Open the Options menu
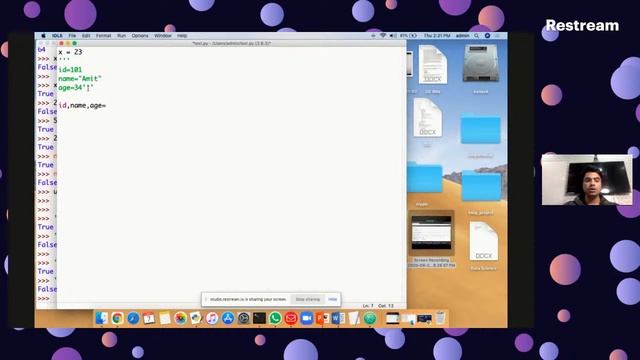640x360 pixels. click(x=140, y=36)
